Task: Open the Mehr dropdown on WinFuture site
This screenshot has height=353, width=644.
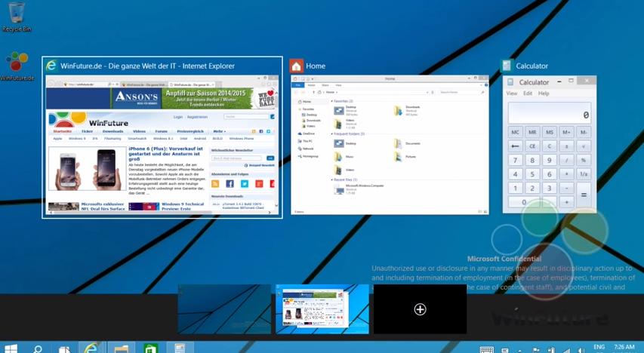Action: click(x=219, y=131)
